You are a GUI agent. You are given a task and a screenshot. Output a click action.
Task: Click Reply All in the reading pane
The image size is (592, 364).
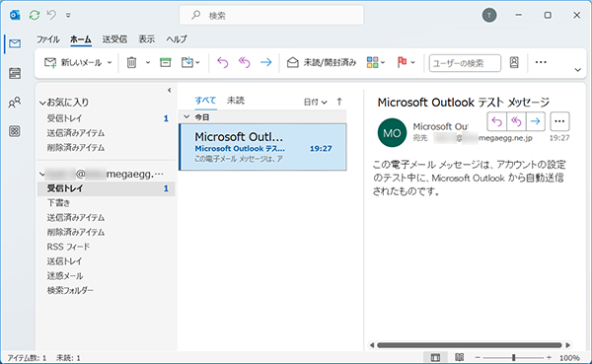[x=516, y=121]
